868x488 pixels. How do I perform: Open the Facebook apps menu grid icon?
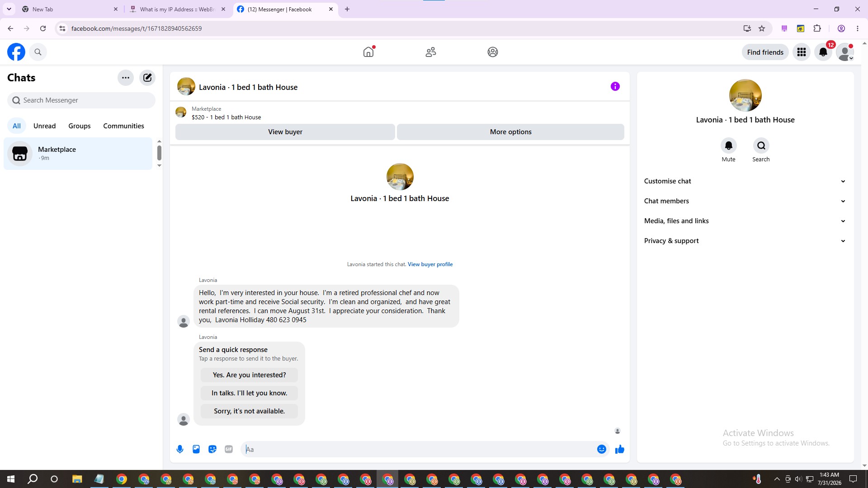802,52
